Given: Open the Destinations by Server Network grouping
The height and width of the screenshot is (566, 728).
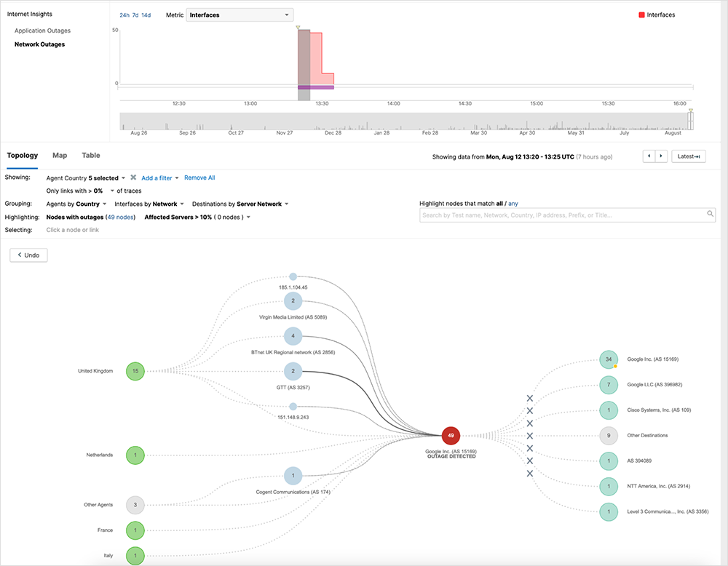Looking at the screenshot, I should [x=258, y=204].
